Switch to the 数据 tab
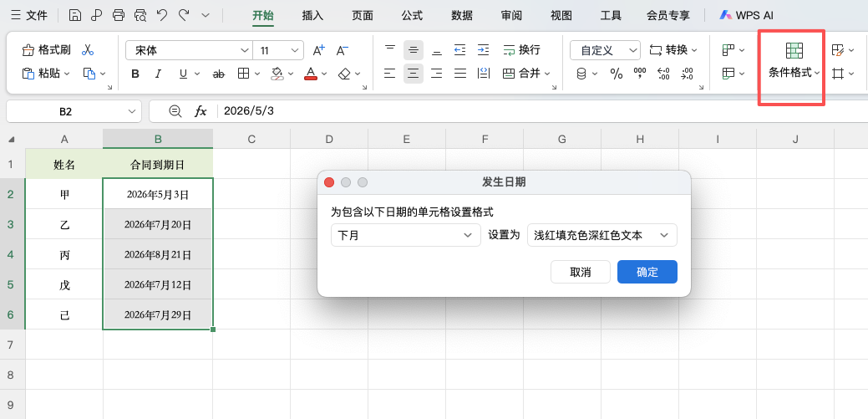Screen dimensions: 868x419 click(x=462, y=16)
